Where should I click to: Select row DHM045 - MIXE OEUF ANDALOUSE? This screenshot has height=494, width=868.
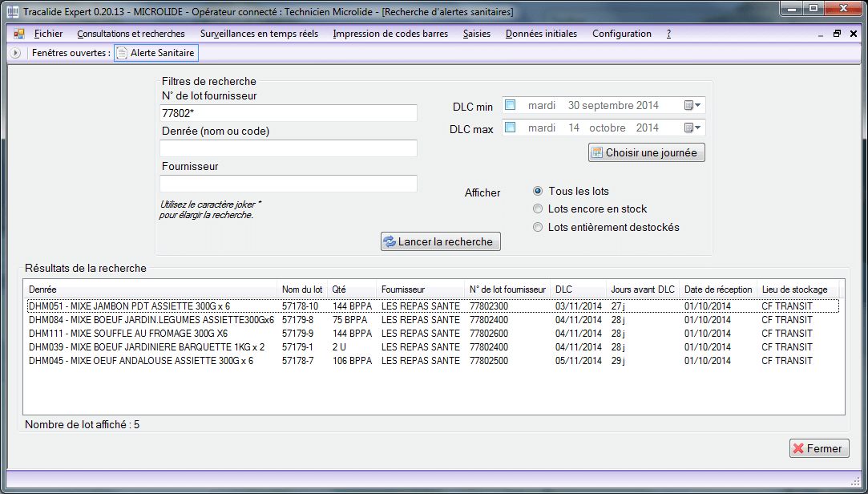[x=433, y=361]
